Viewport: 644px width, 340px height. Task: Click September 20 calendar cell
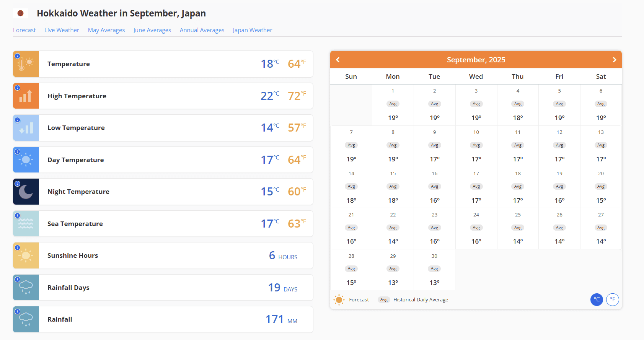tap(601, 188)
